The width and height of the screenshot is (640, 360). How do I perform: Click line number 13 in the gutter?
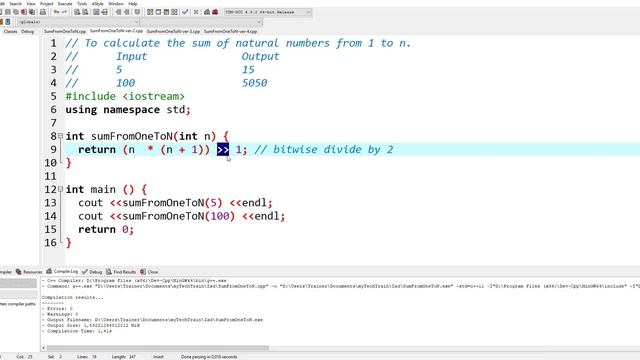[51, 202]
